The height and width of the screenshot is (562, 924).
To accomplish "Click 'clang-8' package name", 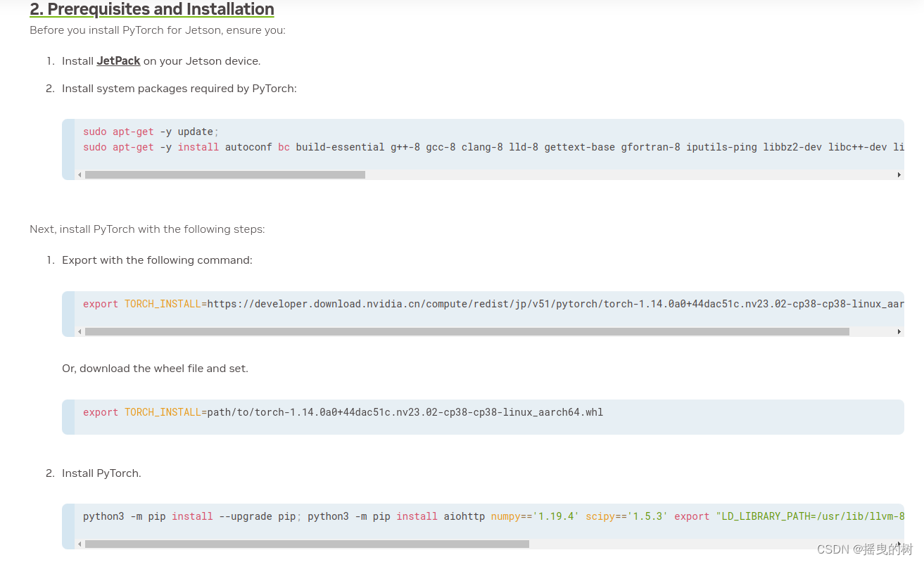I will coord(482,147).
